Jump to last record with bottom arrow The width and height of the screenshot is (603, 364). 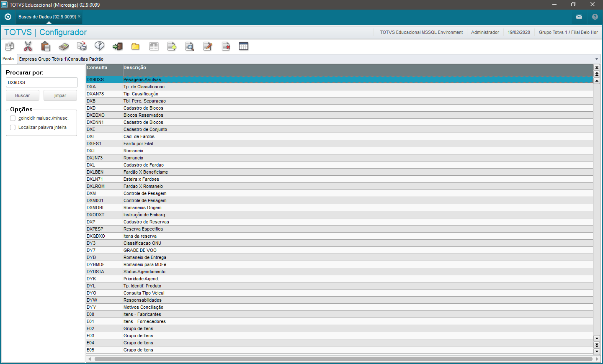(597, 351)
